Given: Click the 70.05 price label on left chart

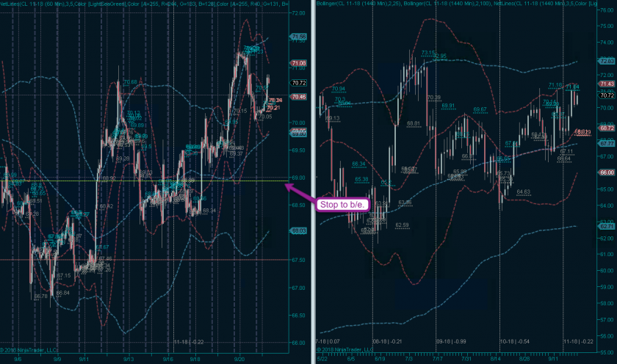Looking at the screenshot, I should 265,117.
